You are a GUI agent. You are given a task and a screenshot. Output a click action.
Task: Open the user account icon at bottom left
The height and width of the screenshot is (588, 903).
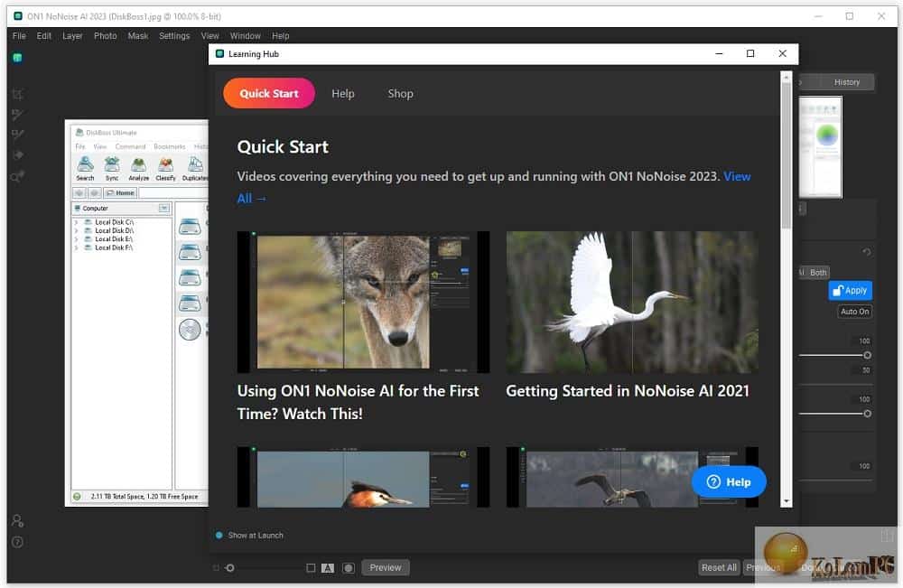17,520
